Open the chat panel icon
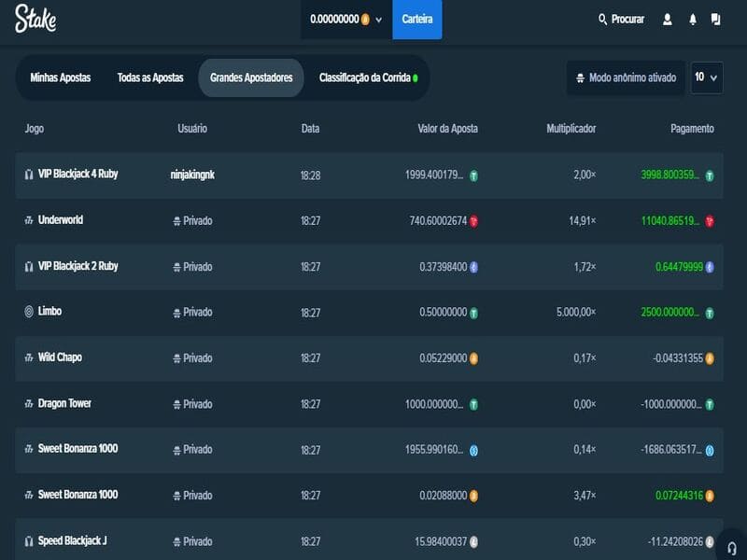Viewport: 747px width, 560px height. point(715,19)
